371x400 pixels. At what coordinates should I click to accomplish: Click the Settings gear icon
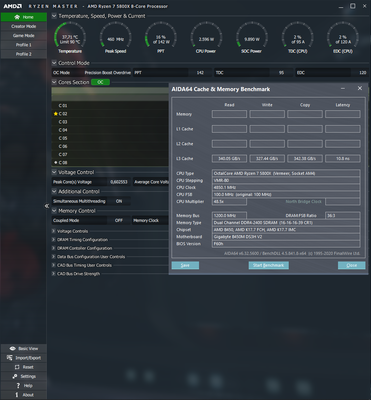click(x=15, y=376)
